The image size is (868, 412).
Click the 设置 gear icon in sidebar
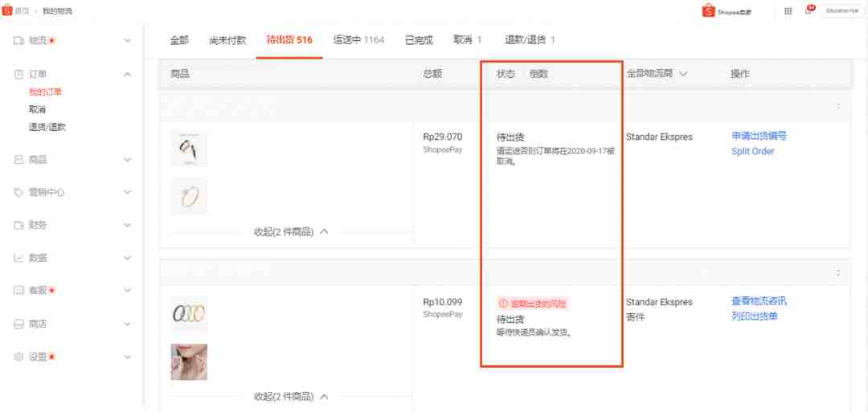(x=18, y=357)
